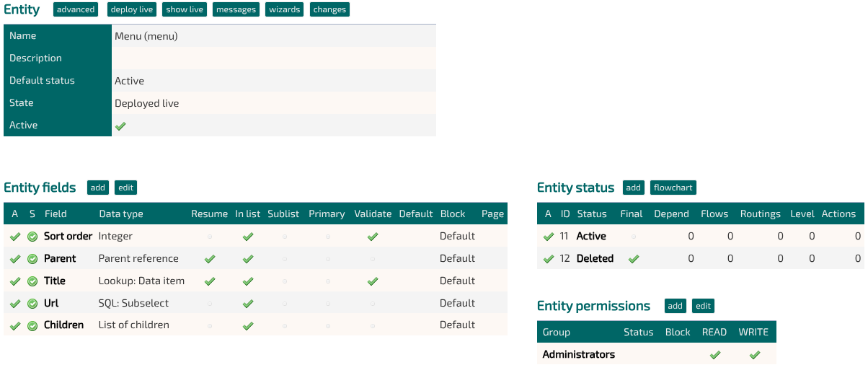Toggle Primary indicator for Title field

(x=327, y=281)
